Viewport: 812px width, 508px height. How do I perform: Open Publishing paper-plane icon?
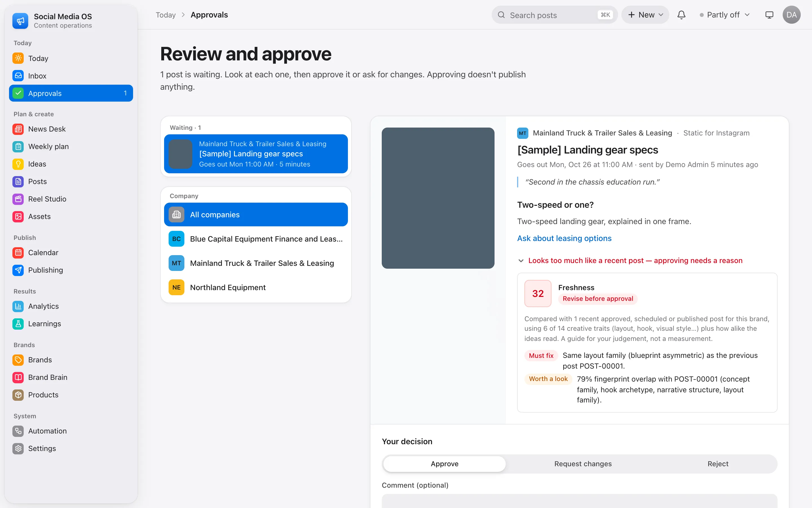pyautogui.click(x=18, y=270)
